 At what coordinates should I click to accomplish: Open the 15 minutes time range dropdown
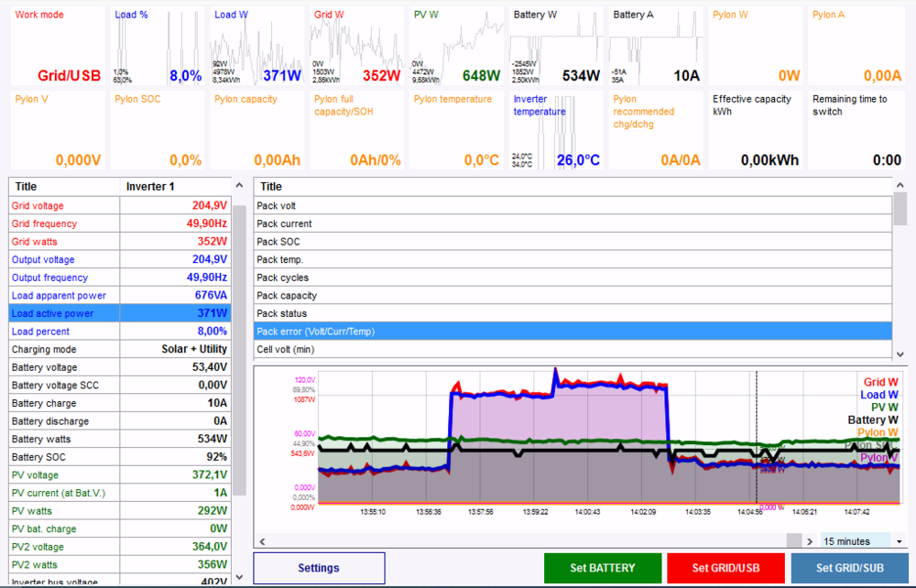coord(862,541)
